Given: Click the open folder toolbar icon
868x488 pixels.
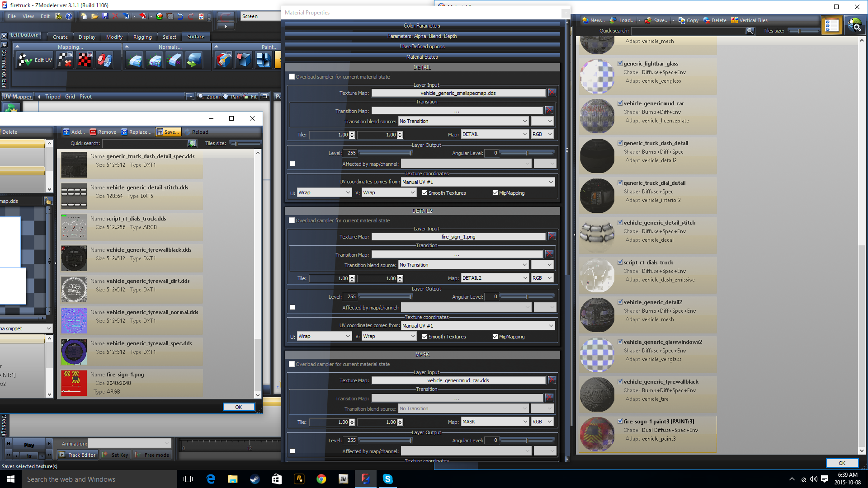Looking at the screenshot, I should tap(94, 16).
